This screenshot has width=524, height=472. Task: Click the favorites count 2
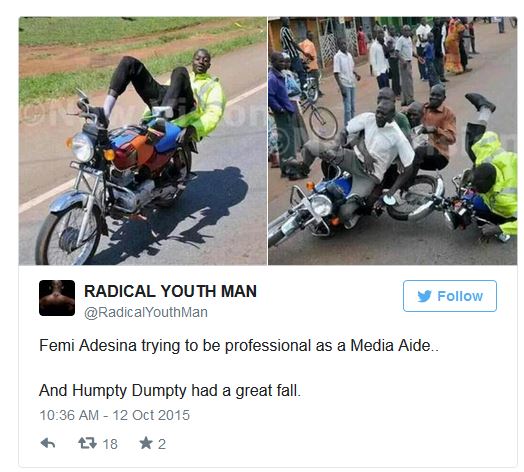pyautogui.click(x=162, y=444)
